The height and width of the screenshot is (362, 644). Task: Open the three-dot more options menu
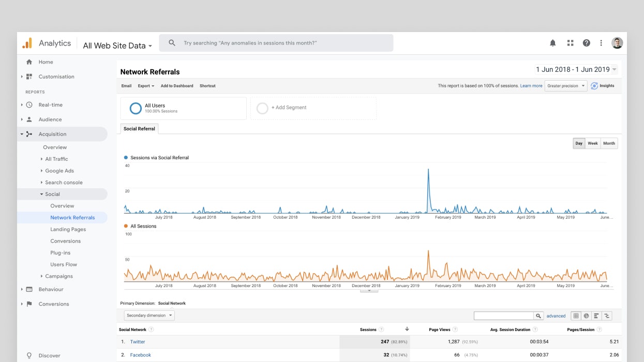click(601, 43)
